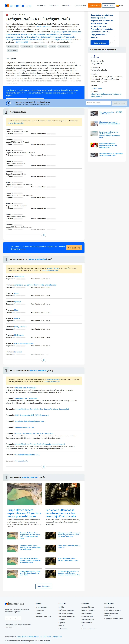The image size is (129, 644).
Task: Expand the Otros proyectos list chevron
Action: [44, 360]
